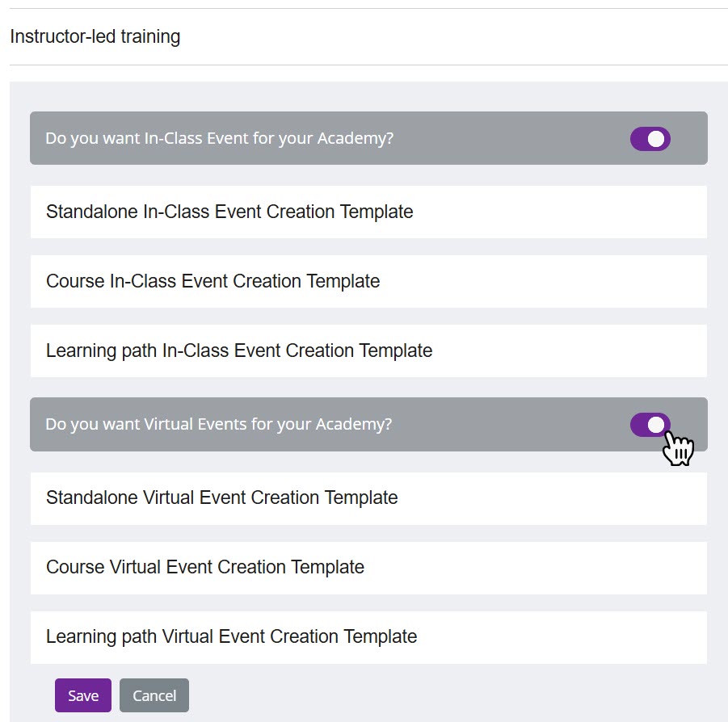Click the white knob of the Virtual Events switch

(655, 424)
